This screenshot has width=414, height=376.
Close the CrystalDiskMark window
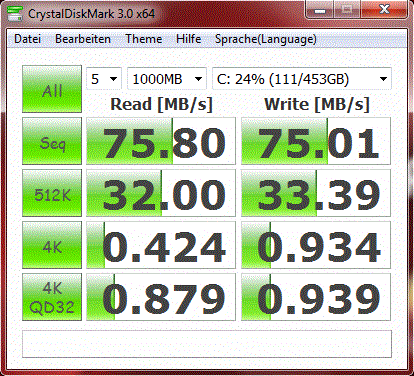coord(384,10)
